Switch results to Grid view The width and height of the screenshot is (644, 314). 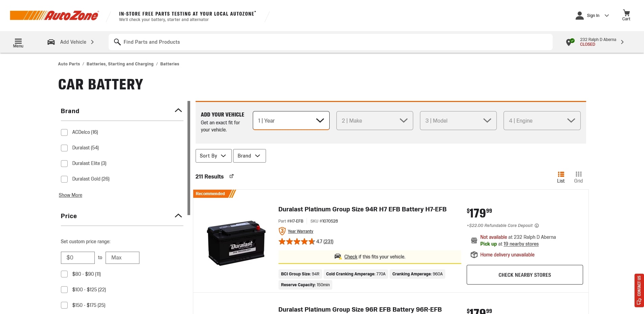pyautogui.click(x=578, y=176)
